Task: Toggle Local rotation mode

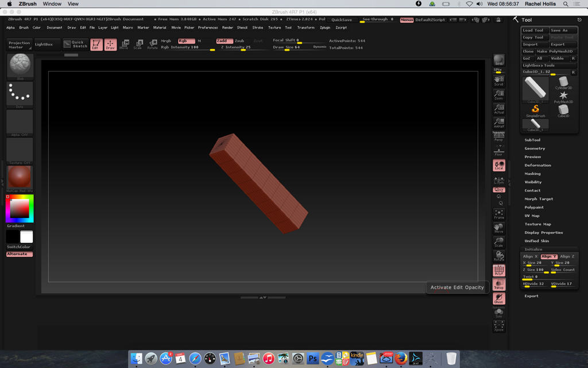Action: point(499,165)
